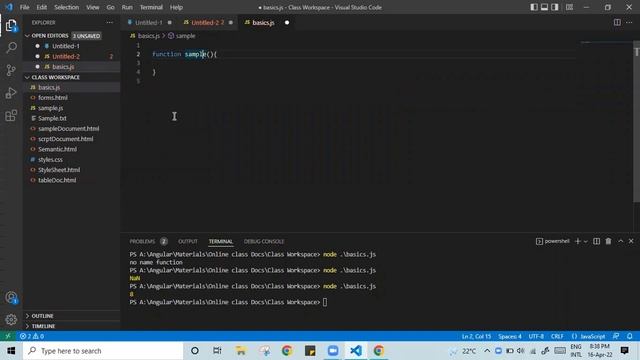Split the terminal pane
The image size is (640, 360).
click(x=596, y=241)
